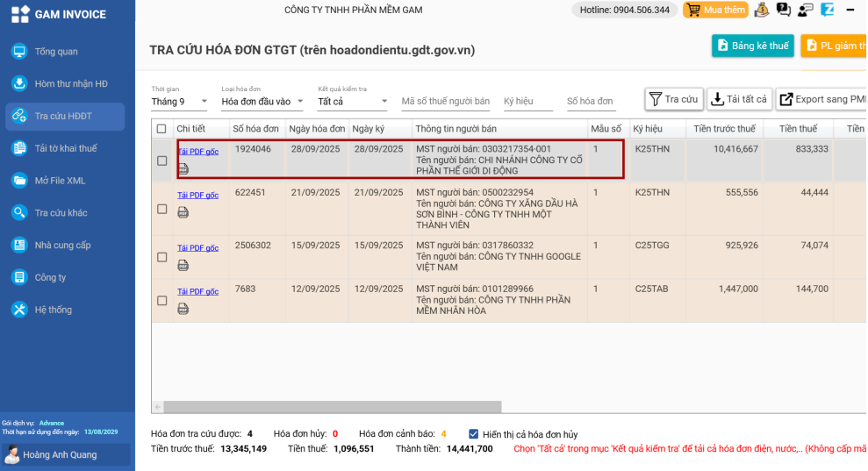Open the Thời gian 'Tháng 9' dropdown

[179, 102]
